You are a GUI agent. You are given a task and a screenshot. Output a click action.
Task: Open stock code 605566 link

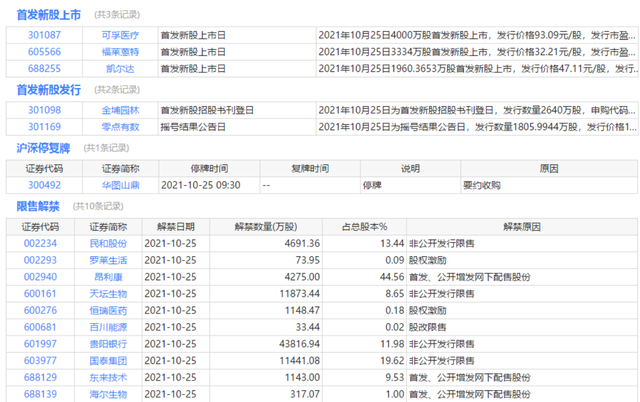click(x=44, y=52)
